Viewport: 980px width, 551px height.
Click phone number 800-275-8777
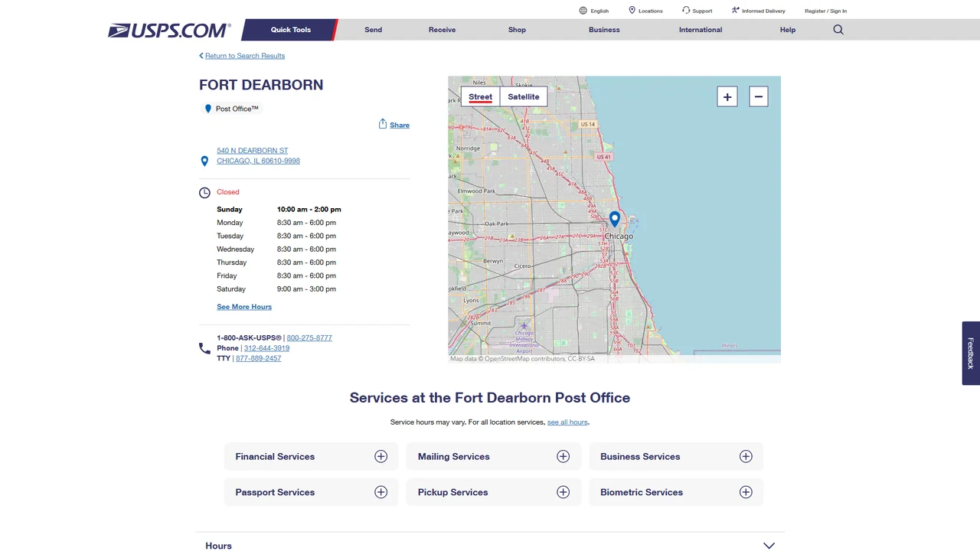tap(309, 337)
